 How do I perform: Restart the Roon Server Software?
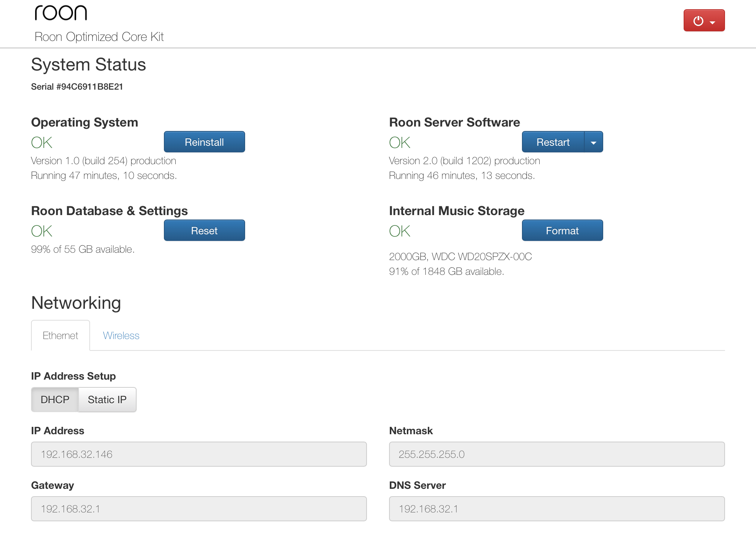point(553,142)
